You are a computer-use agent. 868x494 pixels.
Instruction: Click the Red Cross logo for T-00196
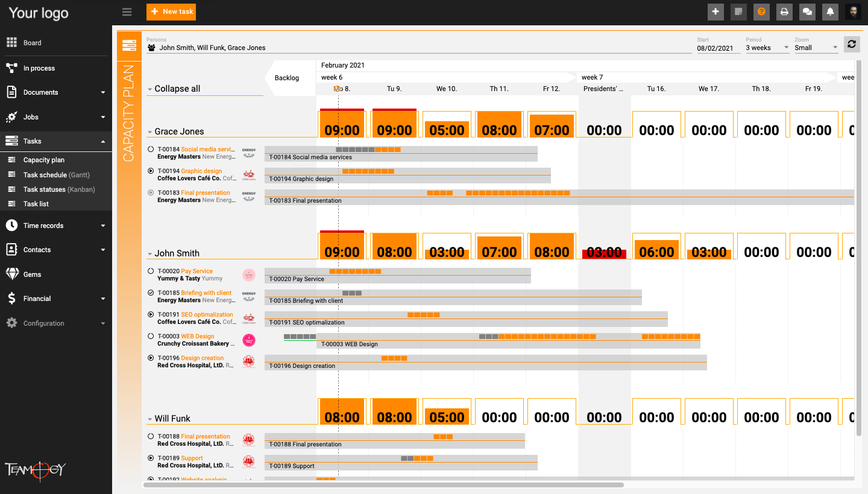[x=249, y=362]
